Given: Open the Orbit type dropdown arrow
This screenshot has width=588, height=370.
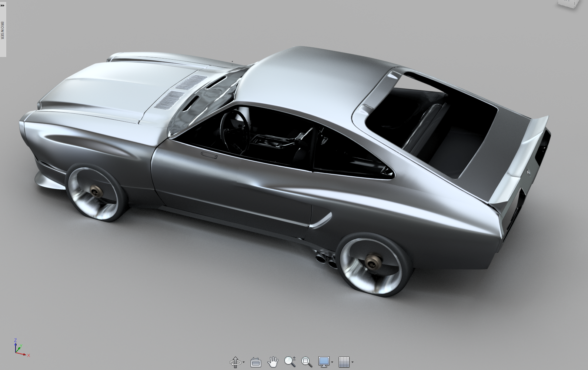Looking at the screenshot, I should point(244,362).
